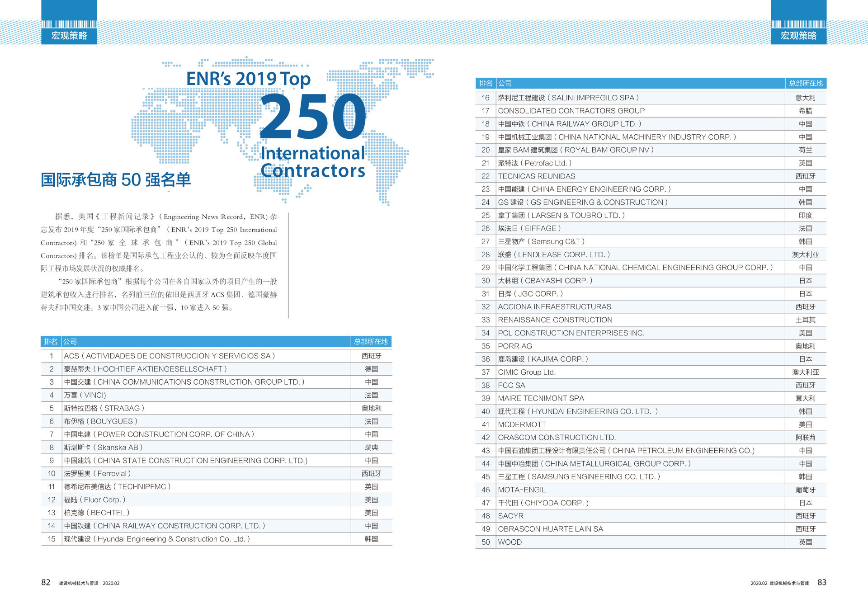
Task: Select the 日挥 JGC CORP. row
Action: point(651,294)
